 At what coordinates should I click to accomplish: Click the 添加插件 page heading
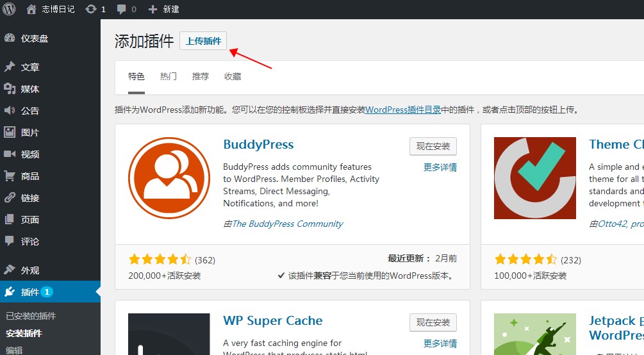pos(144,41)
